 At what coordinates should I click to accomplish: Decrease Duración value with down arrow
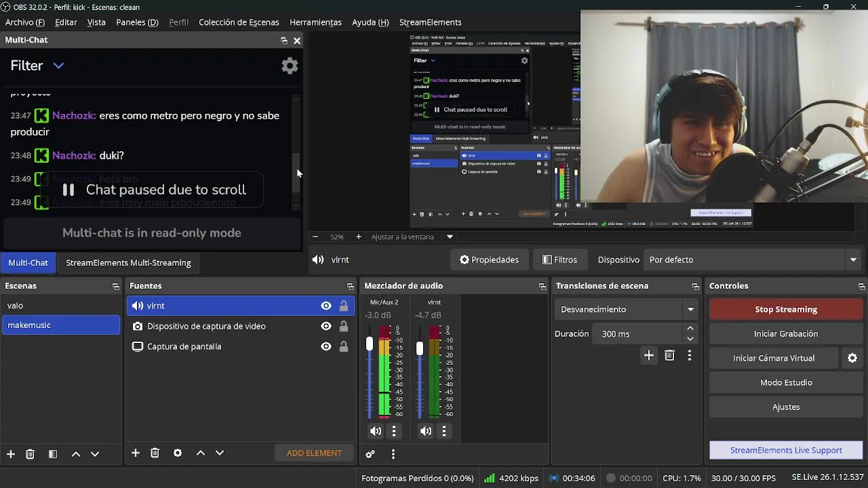coord(690,338)
